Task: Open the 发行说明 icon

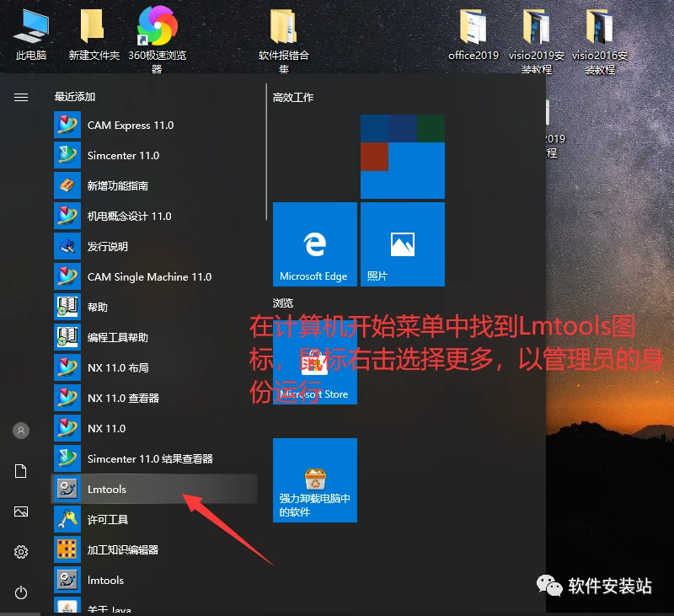Action: [x=67, y=246]
